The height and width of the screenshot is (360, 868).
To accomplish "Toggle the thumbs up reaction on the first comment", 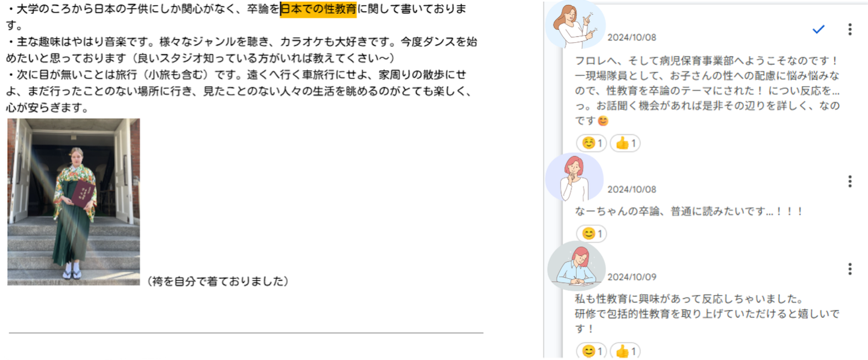I will [625, 143].
